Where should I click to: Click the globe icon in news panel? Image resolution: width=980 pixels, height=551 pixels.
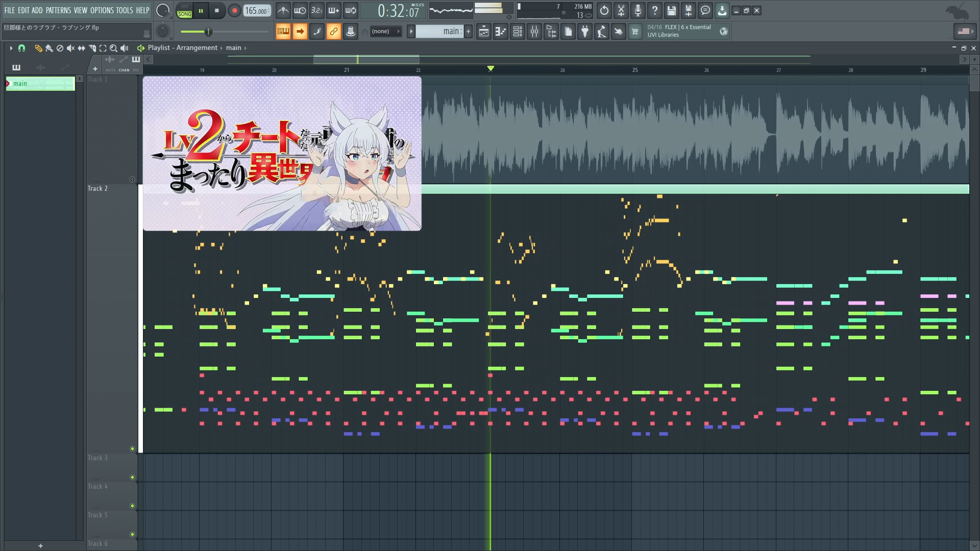(724, 32)
